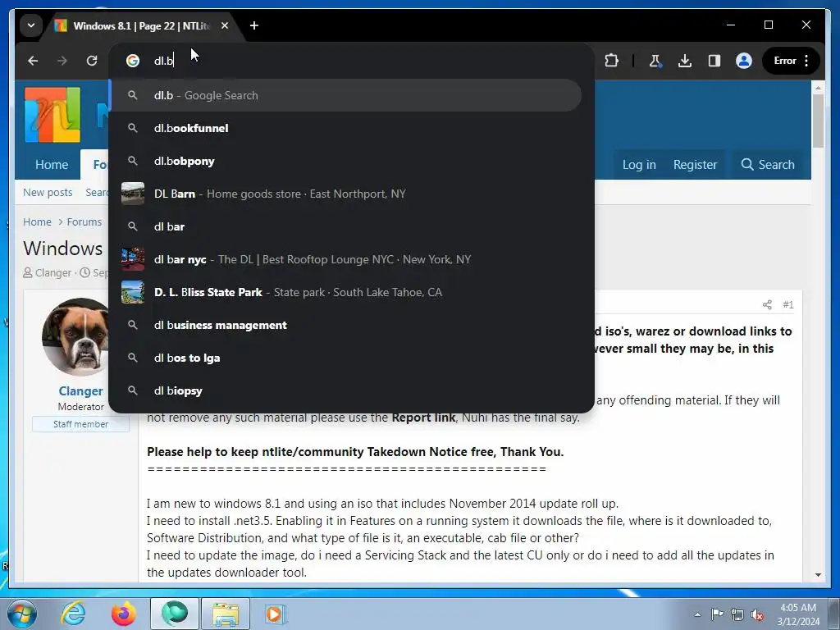The width and height of the screenshot is (840, 630).
Task: Select the dl.bobpony suggestion
Action: (346, 161)
